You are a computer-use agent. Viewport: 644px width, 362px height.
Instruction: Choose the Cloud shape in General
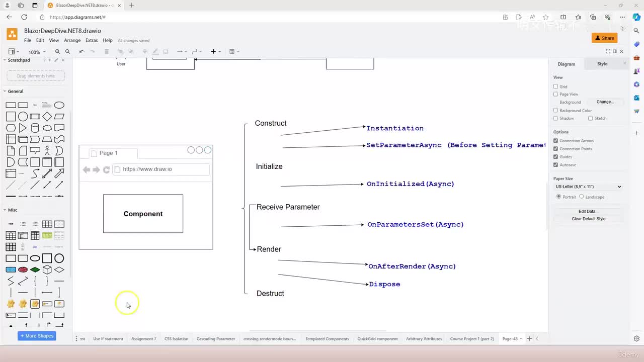(x=47, y=128)
